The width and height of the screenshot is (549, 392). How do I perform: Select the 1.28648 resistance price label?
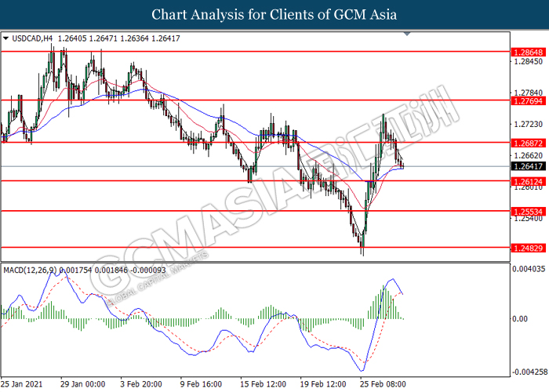pyautogui.click(x=528, y=53)
